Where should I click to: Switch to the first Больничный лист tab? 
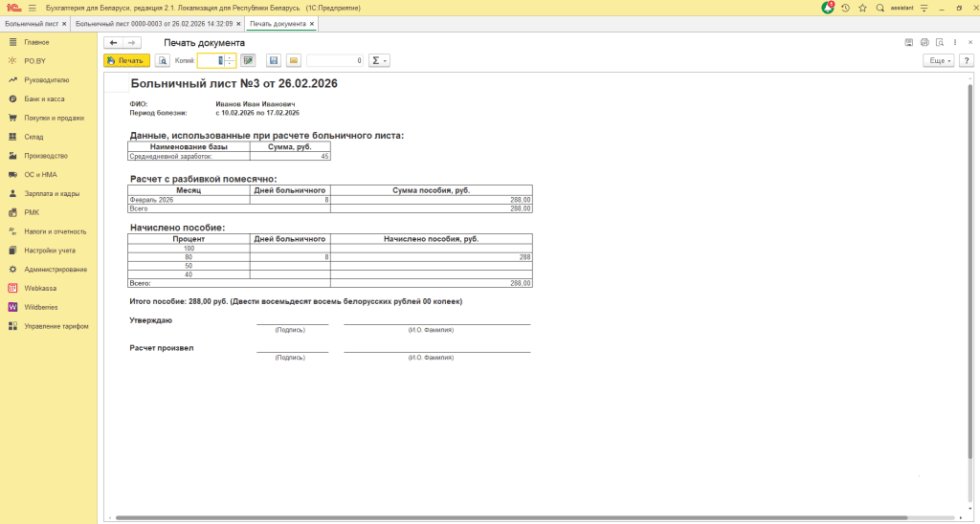(x=31, y=23)
